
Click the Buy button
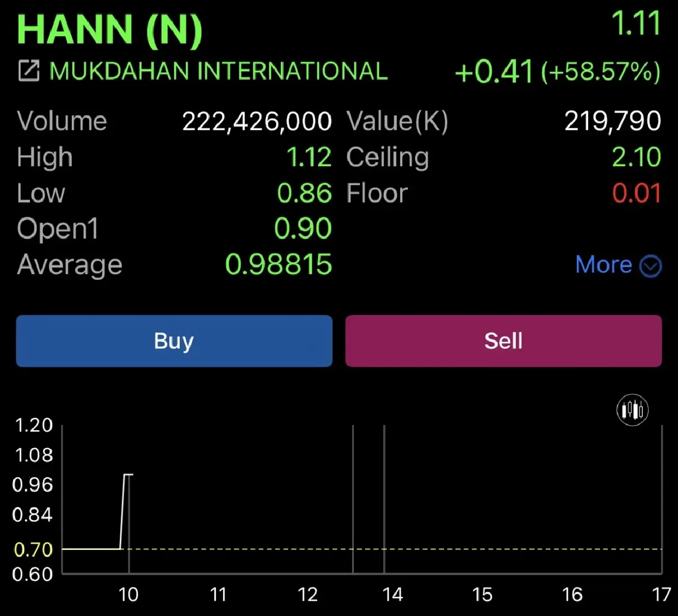coord(173,341)
